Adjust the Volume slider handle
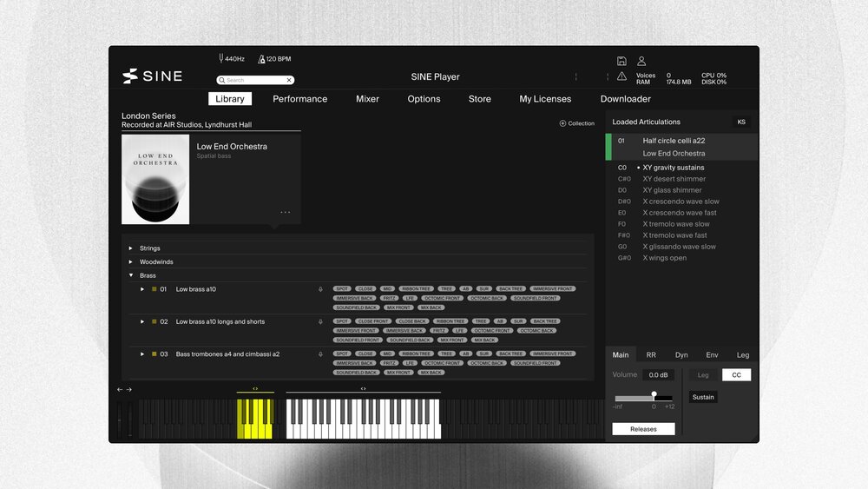This screenshot has width=868, height=489. (654, 394)
